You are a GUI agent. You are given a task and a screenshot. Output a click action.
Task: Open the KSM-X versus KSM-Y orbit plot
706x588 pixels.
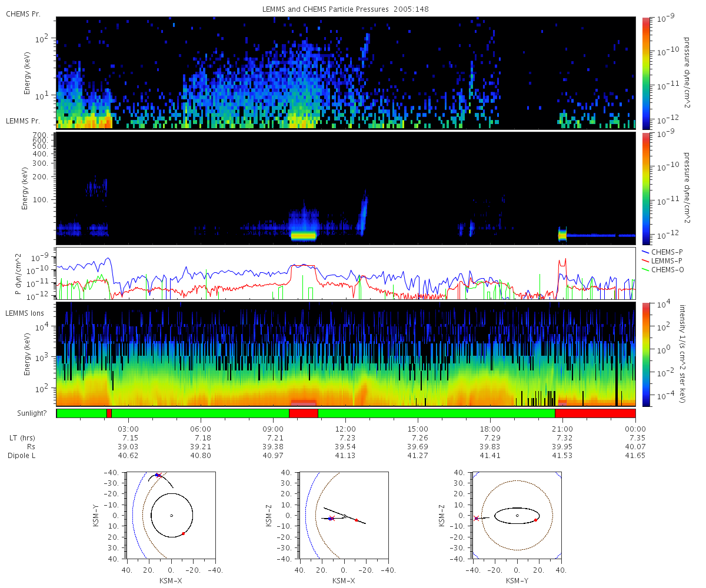click(171, 516)
